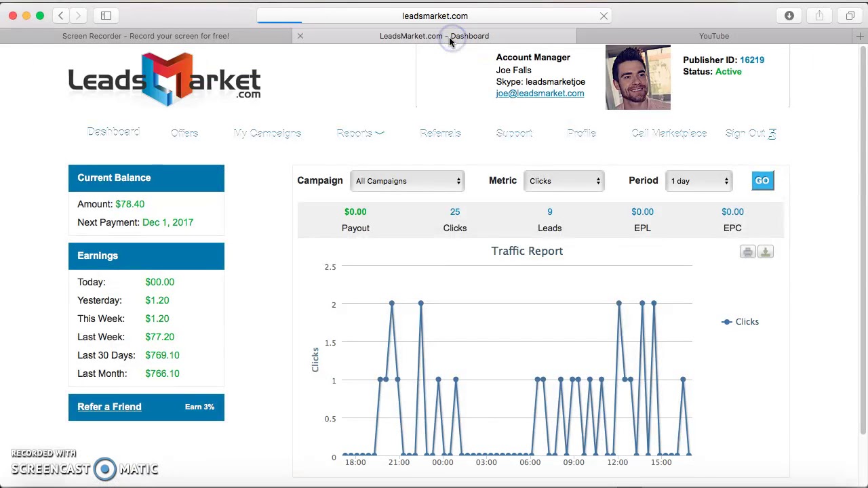The image size is (868, 488).
Task: Open the Dashboard nav item
Action: (113, 132)
